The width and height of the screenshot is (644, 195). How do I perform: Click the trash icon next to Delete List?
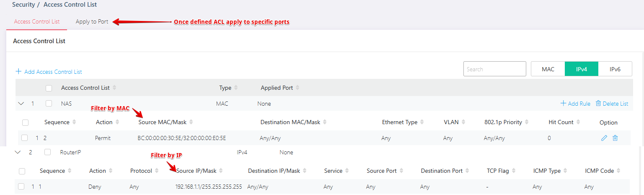(598, 103)
